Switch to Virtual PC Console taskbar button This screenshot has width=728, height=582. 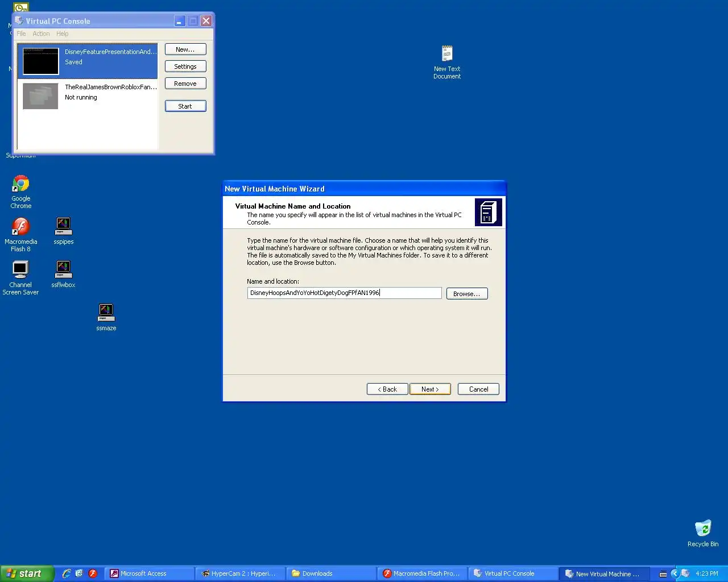coord(513,573)
